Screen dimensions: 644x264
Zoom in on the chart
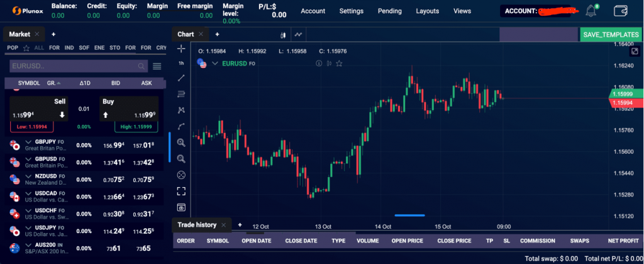pyautogui.click(x=181, y=143)
